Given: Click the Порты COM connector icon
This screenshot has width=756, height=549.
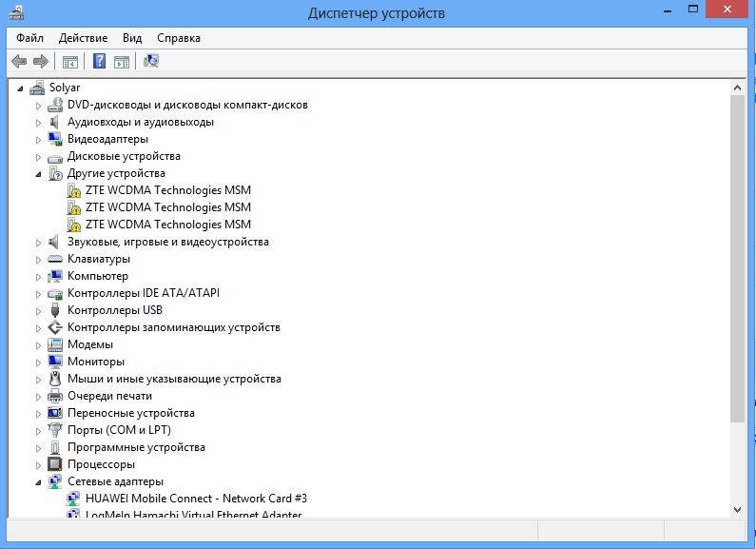Looking at the screenshot, I should (55, 430).
